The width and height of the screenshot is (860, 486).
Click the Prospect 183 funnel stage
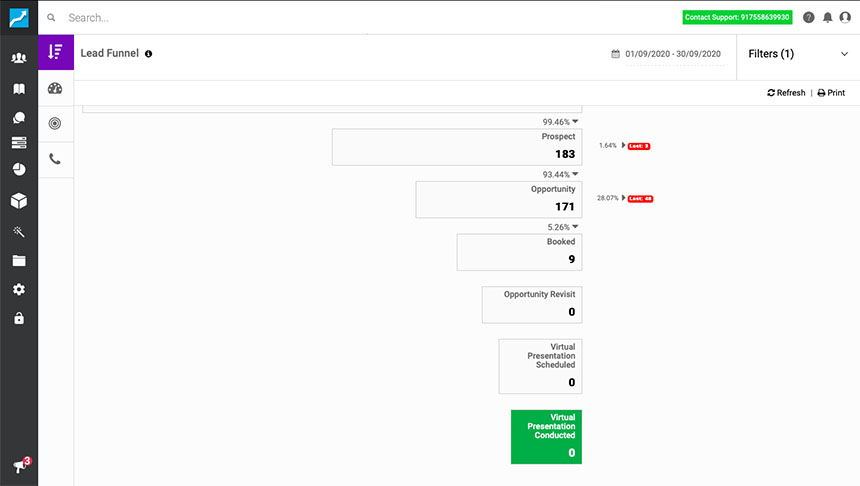457,147
